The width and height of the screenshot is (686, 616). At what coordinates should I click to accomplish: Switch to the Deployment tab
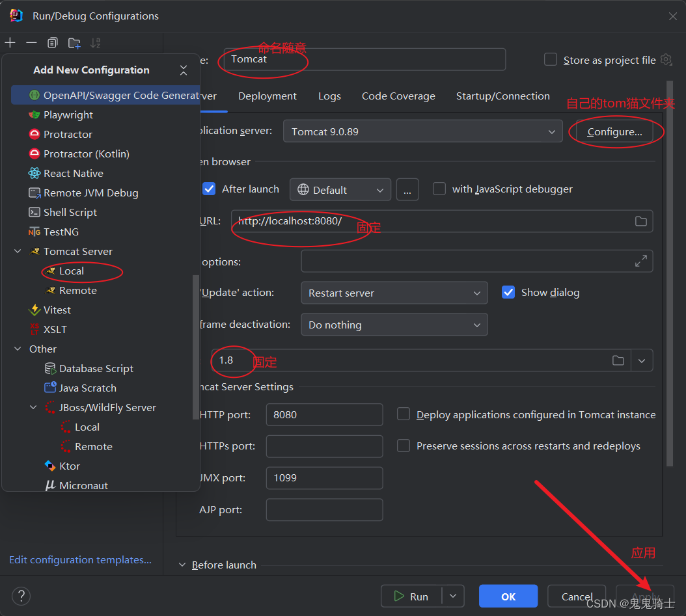(268, 96)
